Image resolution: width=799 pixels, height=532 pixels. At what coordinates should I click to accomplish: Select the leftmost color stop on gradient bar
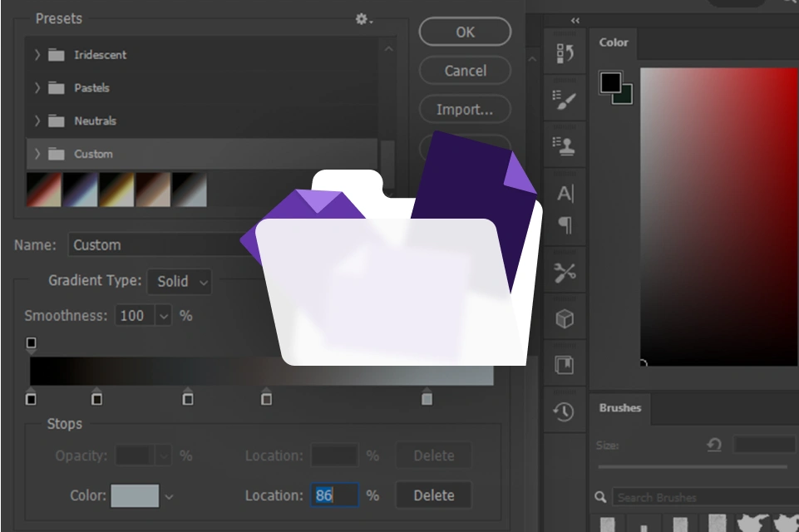tap(31, 397)
